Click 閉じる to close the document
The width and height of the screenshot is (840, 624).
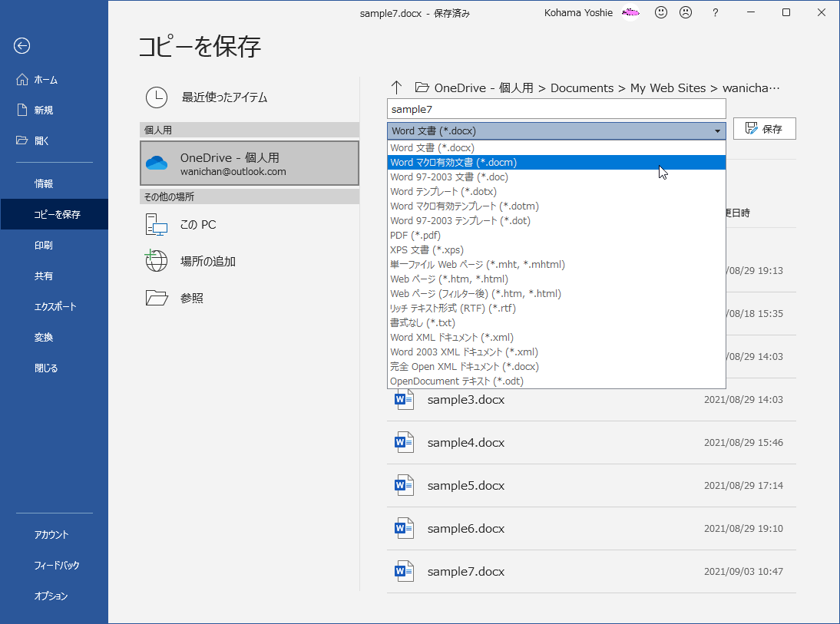click(54, 368)
